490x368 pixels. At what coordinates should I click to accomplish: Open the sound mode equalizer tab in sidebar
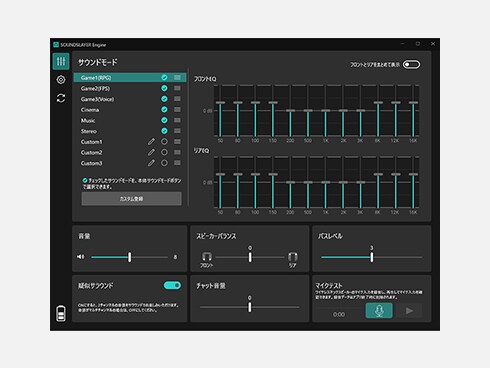pos(61,61)
